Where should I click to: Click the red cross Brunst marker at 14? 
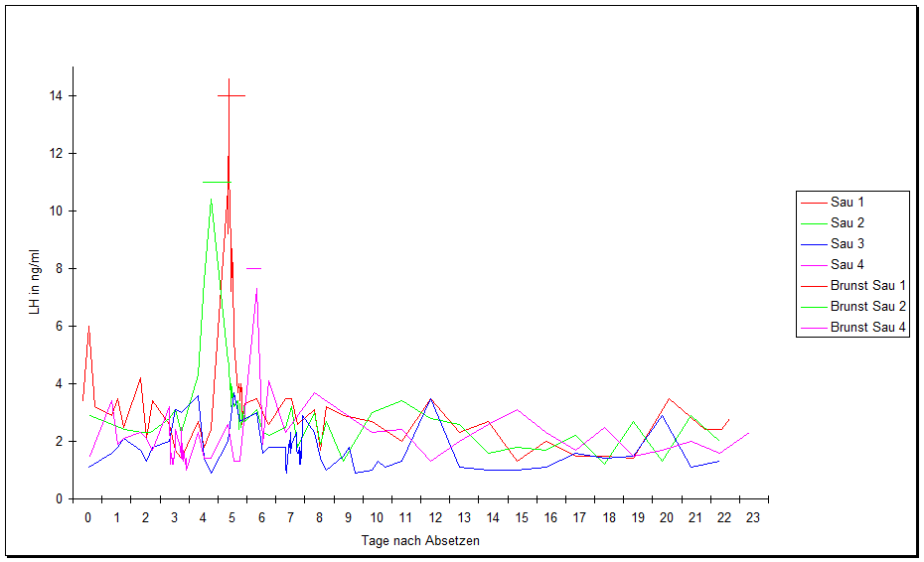tap(230, 95)
